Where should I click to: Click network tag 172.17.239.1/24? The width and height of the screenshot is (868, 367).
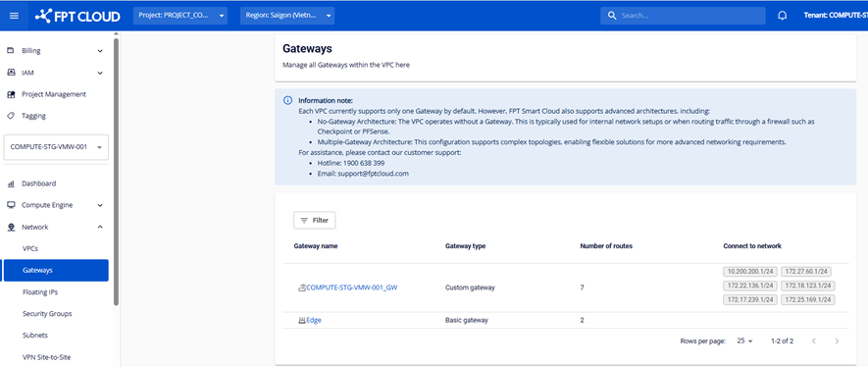(x=750, y=299)
